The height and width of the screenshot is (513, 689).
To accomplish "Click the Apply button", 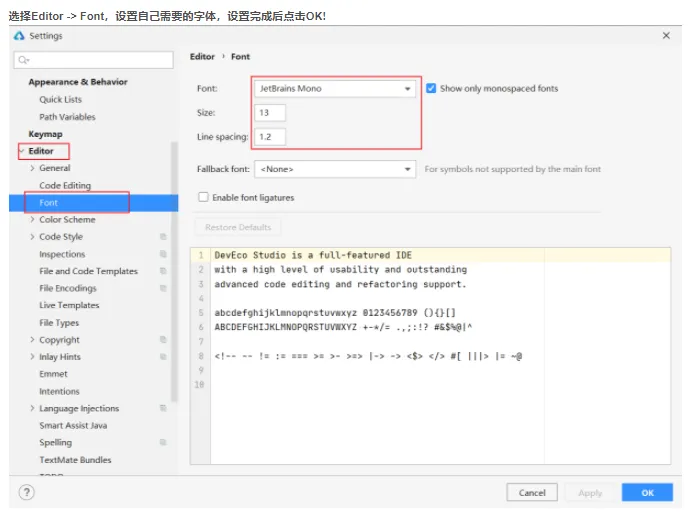I will click(590, 492).
